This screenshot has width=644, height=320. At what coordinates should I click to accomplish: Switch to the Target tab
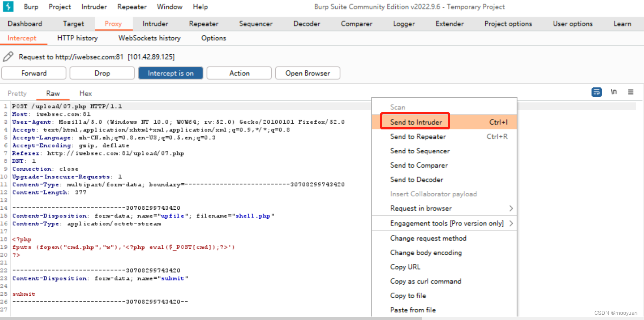(73, 24)
